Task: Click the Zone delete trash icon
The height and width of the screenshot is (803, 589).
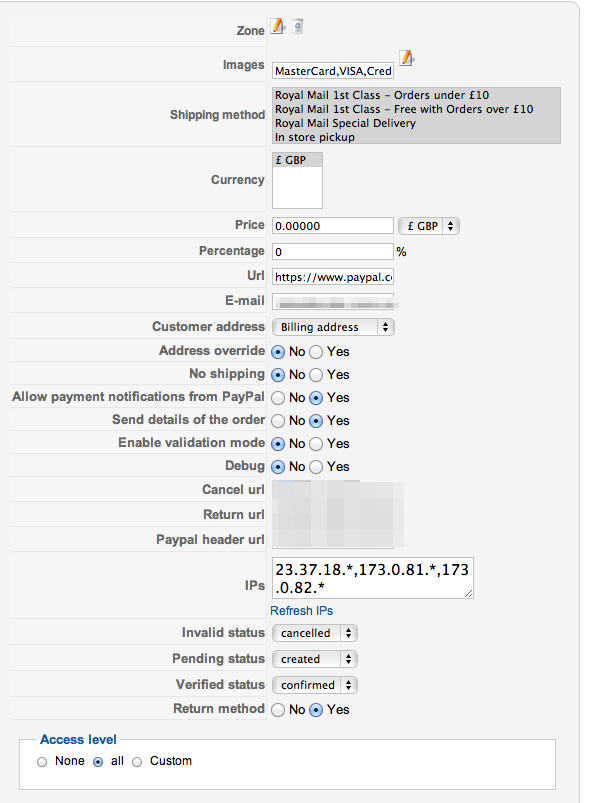Action: click(x=298, y=26)
